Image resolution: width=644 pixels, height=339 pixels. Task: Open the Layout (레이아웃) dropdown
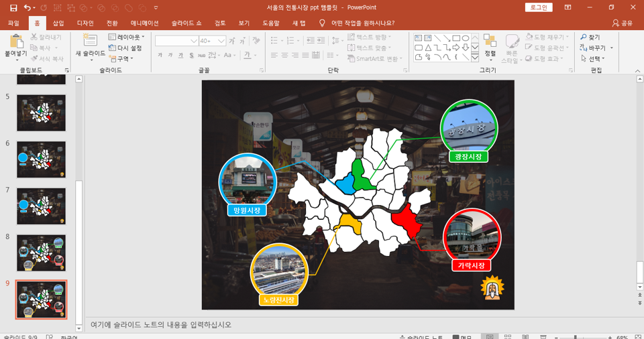[x=127, y=37]
